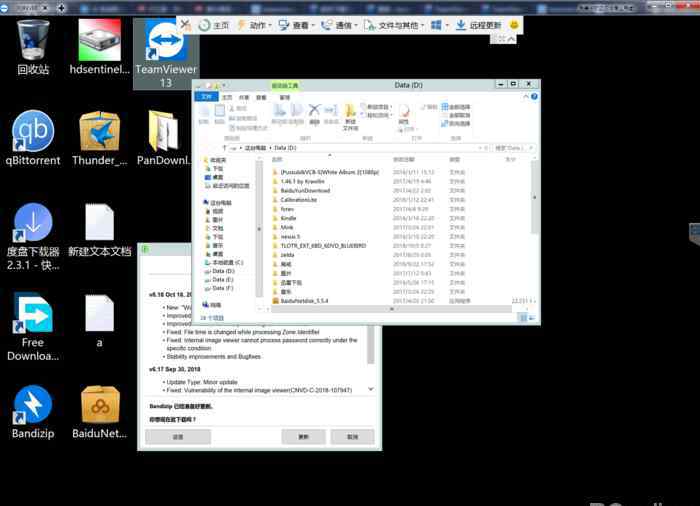Open the 查看 dropdown in TeamViewer toolbar
This screenshot has width=700, height=506.
(x=296, y=25)
